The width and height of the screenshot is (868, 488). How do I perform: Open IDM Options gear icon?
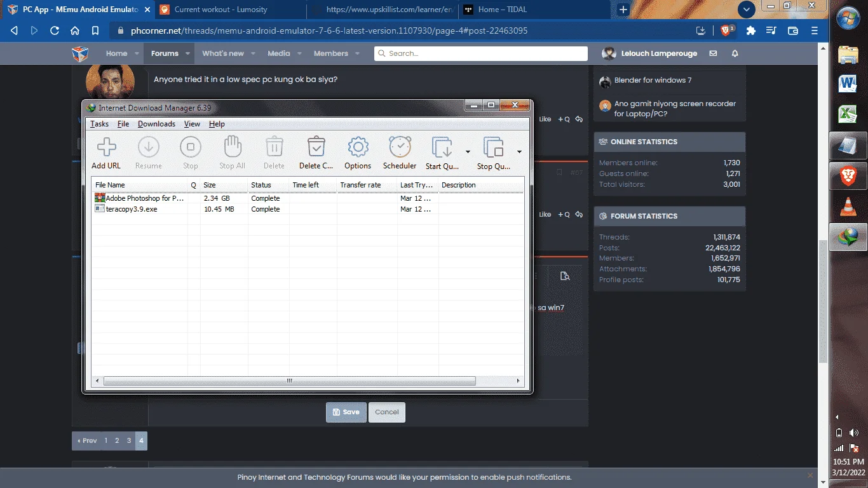tap(358, 147)
